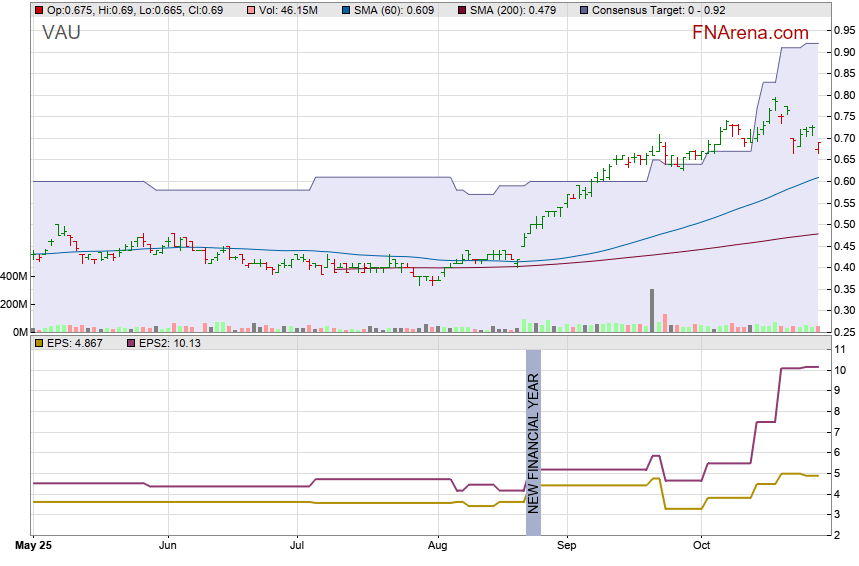Click the 400M volume axis label
This screenshot has height=566, width=859.
(15, 276)
